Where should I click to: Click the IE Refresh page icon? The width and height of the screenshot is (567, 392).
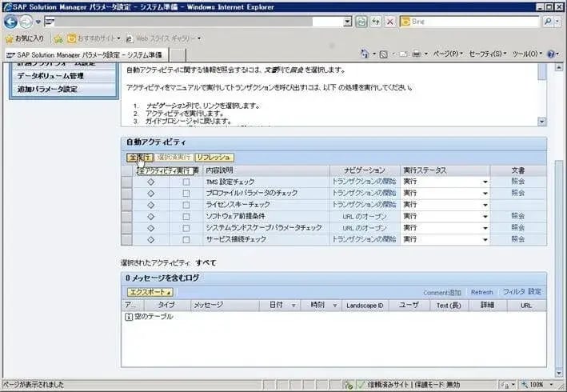coord(376,22)
